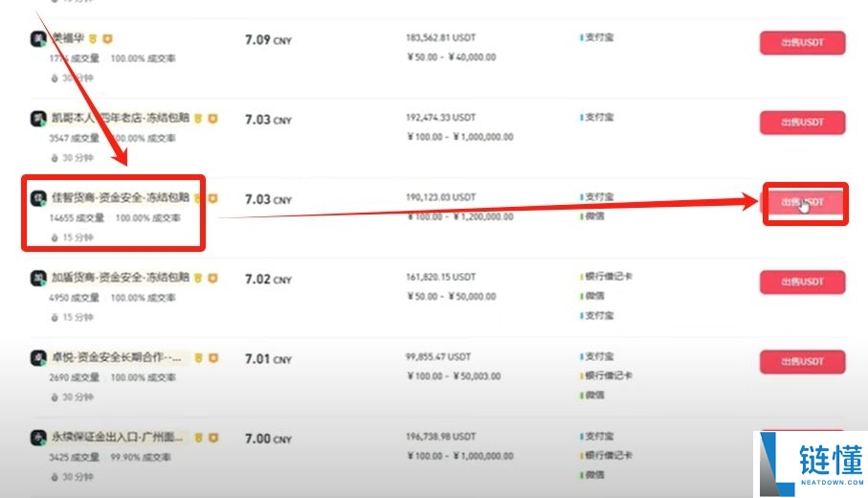This screenshot has width=868, height=498.
Task: Click the avatar icon beside 加盾货商
Action: [x=39, y=278]
